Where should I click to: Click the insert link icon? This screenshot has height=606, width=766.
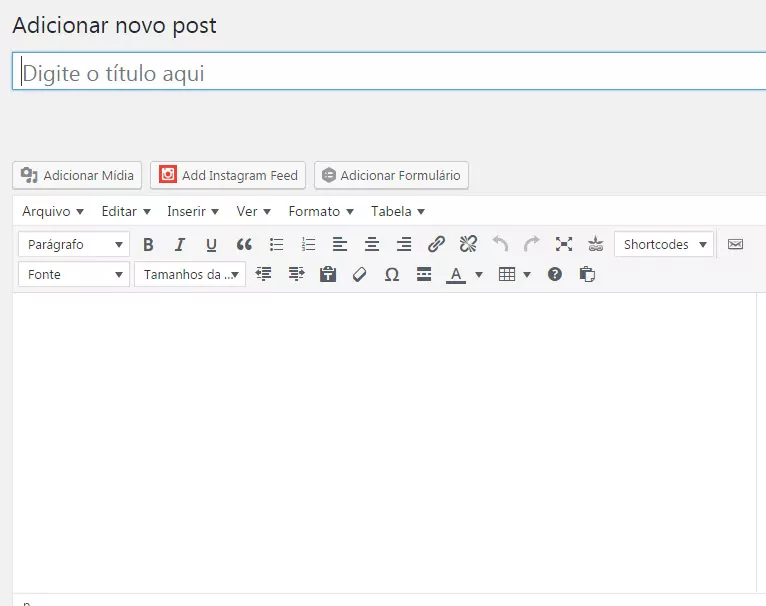[436, 244]
